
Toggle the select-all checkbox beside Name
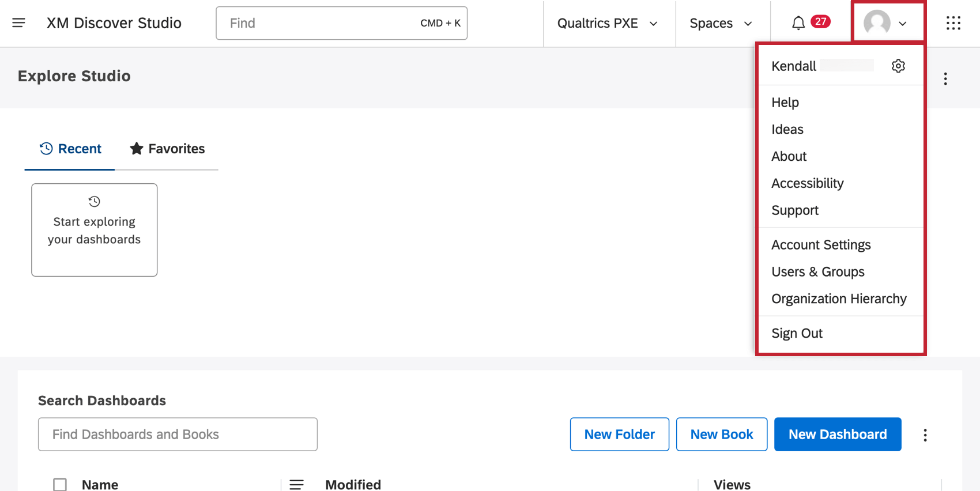pyautogui.click(x=60, y=485)
